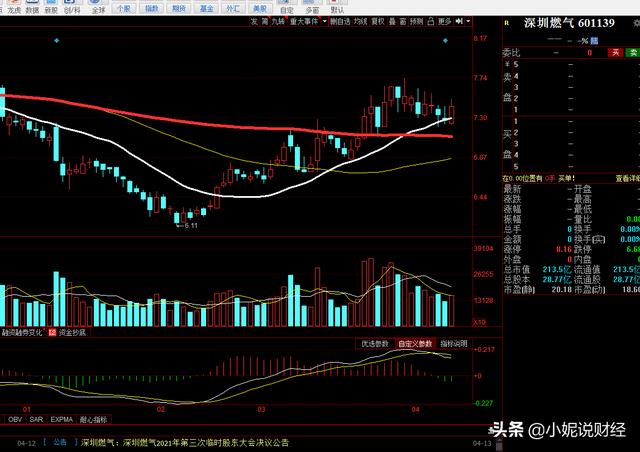The width and height of the screenshot is (640, 452).
Task: Switch to the EXPMA indicator tab
Action: [x=62, y=419]
